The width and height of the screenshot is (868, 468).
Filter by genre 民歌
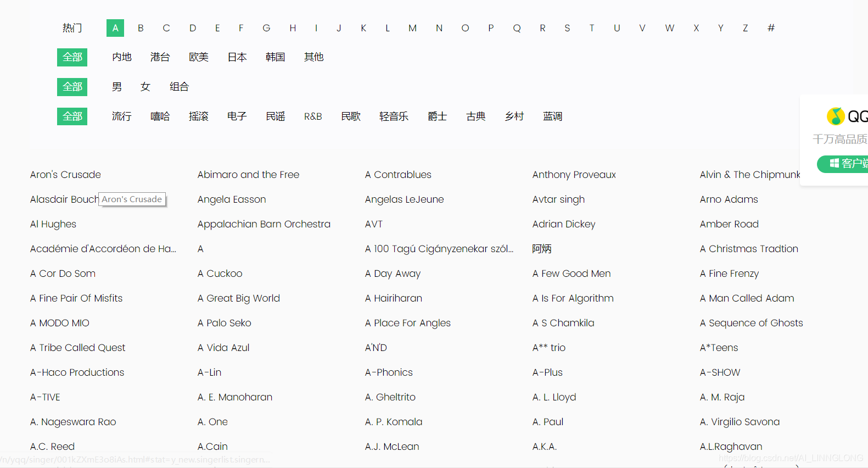tap(351, 116)
